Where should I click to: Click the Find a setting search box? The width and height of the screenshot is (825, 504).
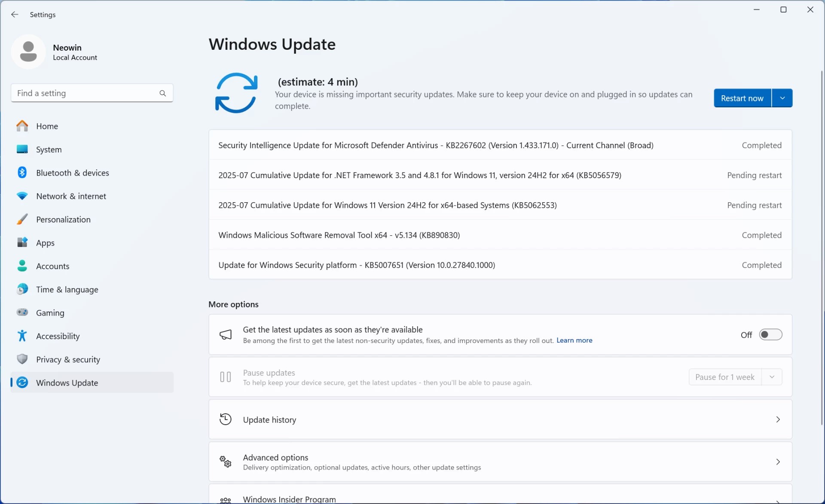click(x=86, y=93)
